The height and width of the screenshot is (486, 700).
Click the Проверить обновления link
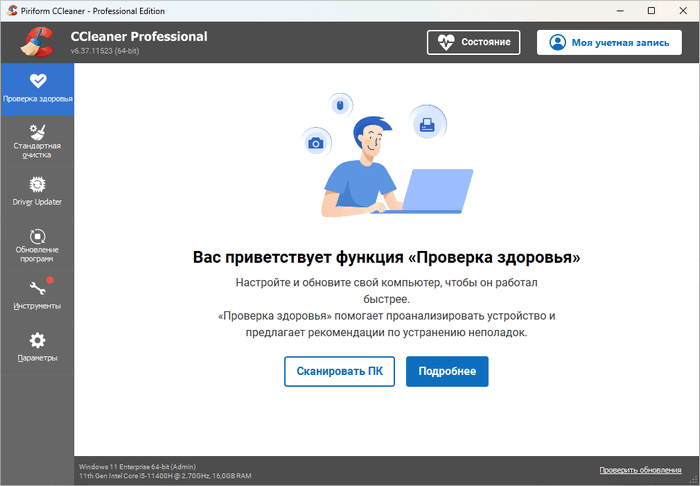click(640, 470)
